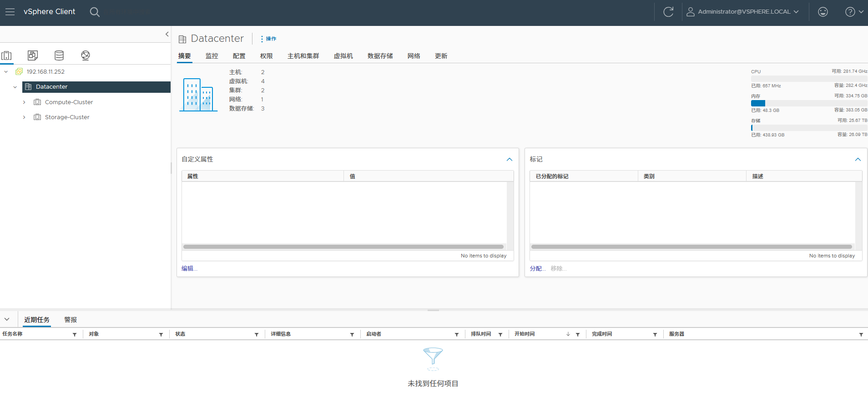Screen dimensions: 868x408
Task: Switch to the 网络 tab
Action: [414, 56]
